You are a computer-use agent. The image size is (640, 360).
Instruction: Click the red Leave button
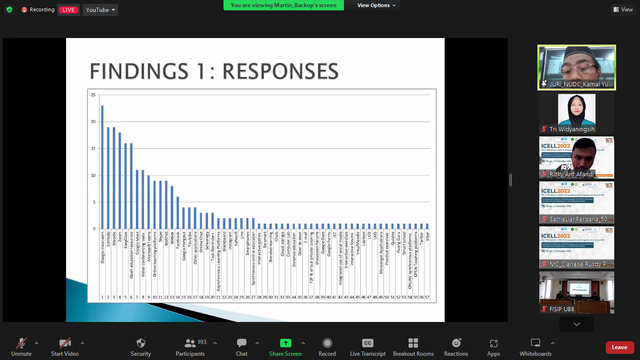point(619,347)
